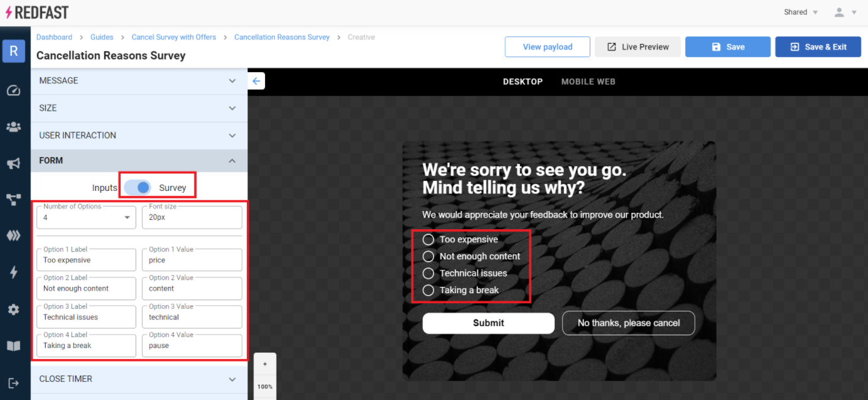This screenshot has height=400, width=868.
Task: Switch to the MOBILE WEB preview tab
Action: click(x=588, y=82)
